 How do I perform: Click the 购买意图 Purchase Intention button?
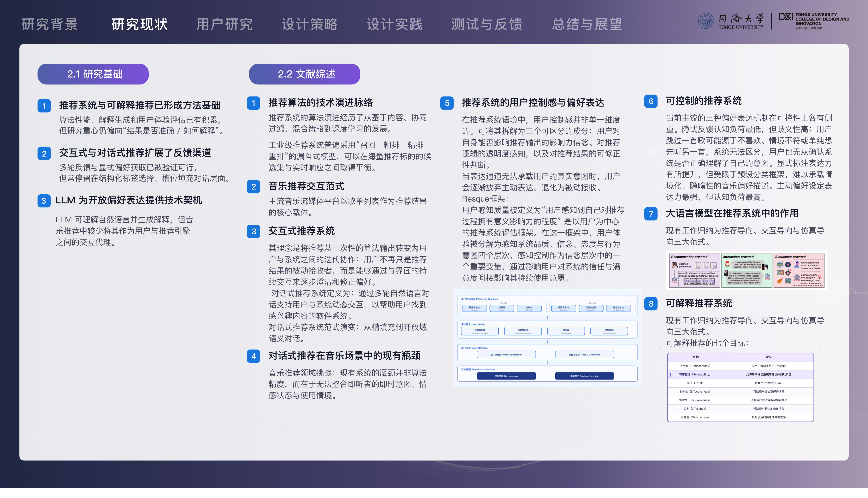pos(584,376)
